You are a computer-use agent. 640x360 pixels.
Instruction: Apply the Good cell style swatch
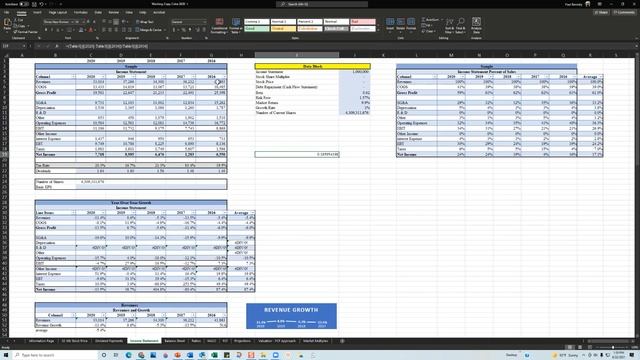click(256, 29)
